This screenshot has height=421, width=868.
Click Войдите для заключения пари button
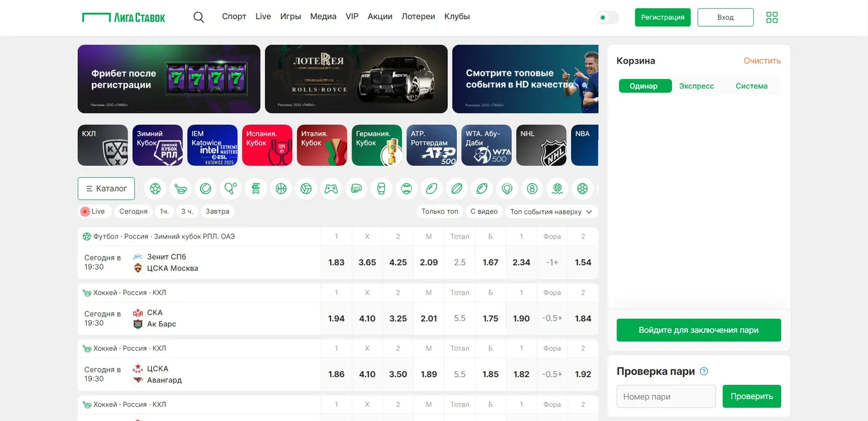tap(699, 330)
